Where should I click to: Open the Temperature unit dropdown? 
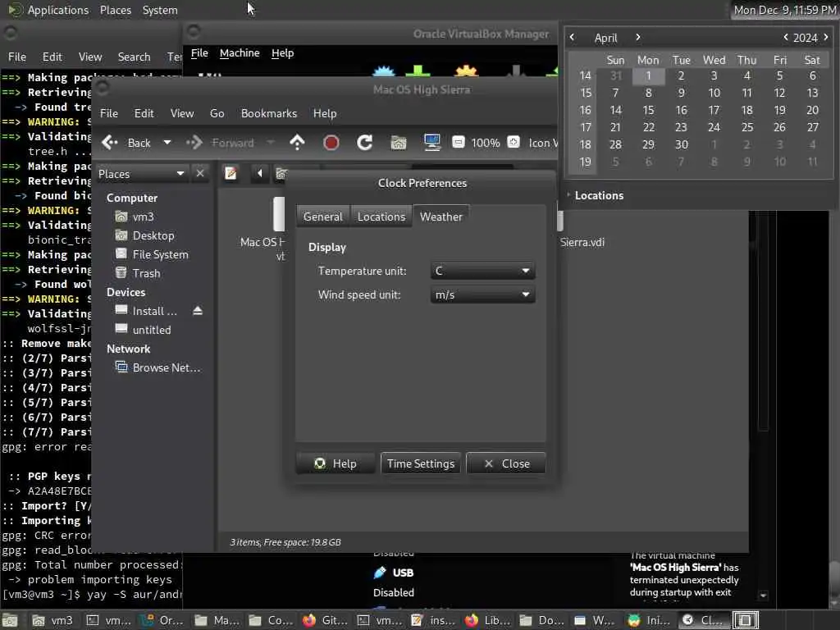pos(482,271)
